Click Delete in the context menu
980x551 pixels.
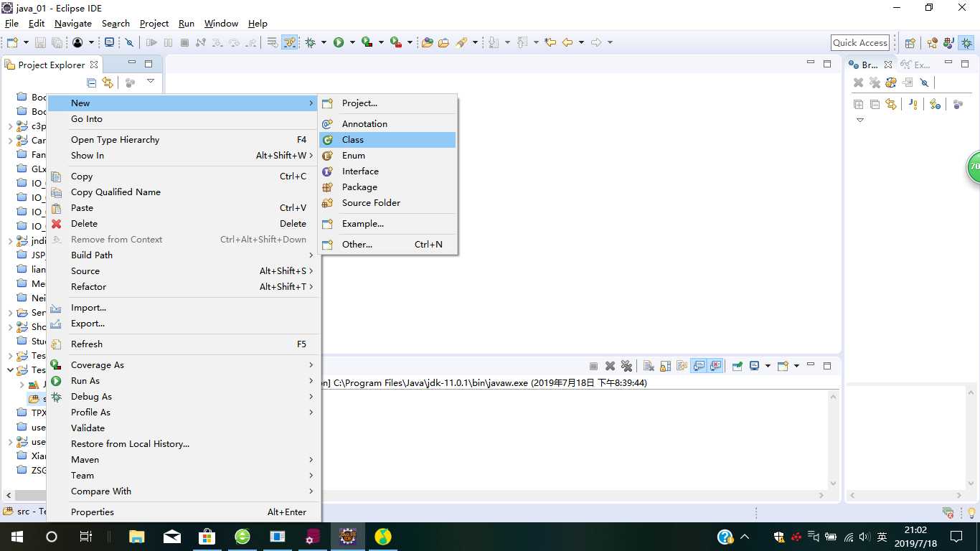coord(183,224)
